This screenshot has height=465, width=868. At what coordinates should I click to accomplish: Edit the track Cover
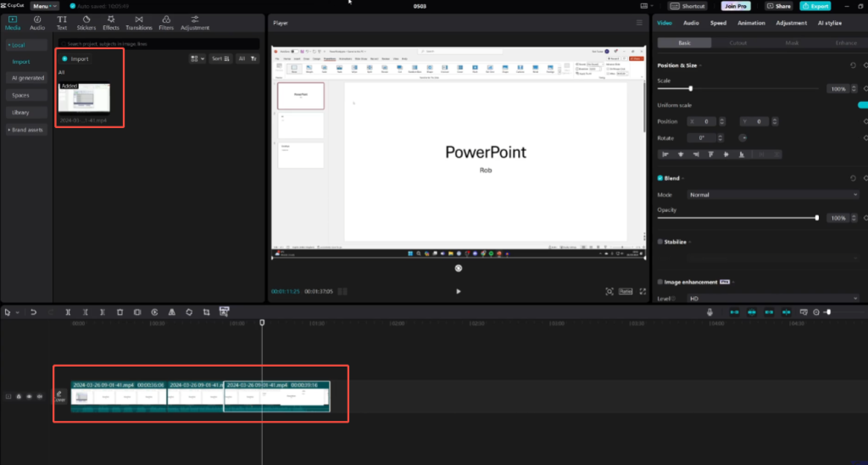(59, 395)
